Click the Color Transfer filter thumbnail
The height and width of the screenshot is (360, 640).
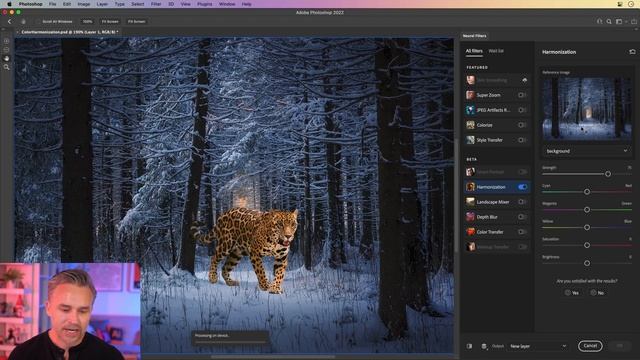point(471,232)
